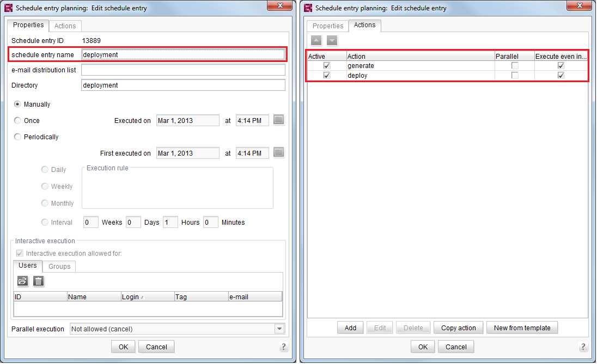The height and width of the screenshot is (364, 597).
Task: Switch to Actions tab in left dialog
Action: tap(65, 26)
